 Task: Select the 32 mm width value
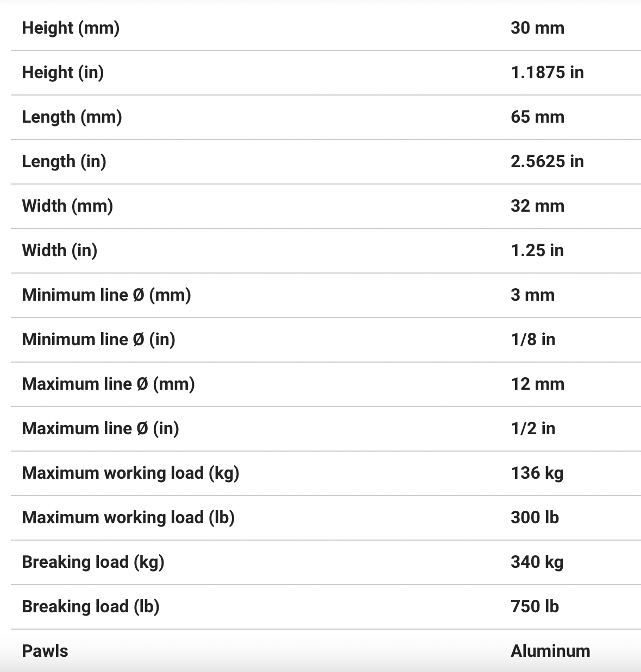click(x=537, y=206)
